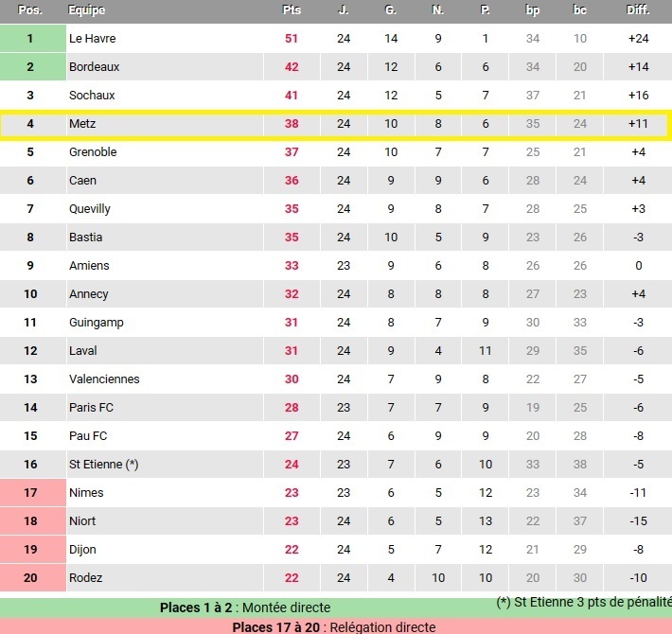Click the St Etienne penalty footnote

coord(583,603)
